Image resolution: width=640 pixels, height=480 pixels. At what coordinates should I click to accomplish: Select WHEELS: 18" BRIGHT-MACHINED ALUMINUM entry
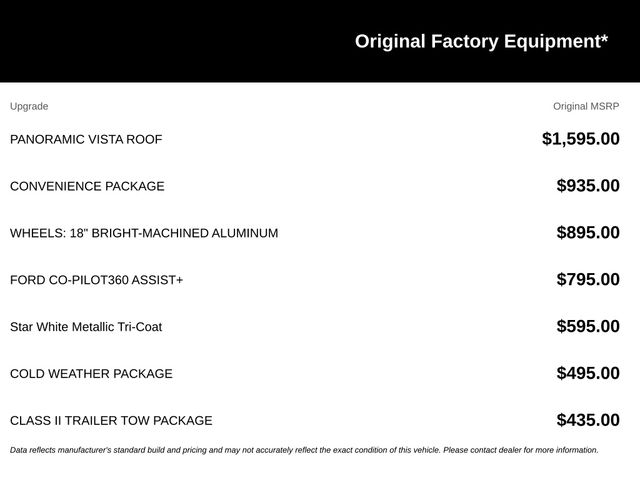tap(144, 233)
